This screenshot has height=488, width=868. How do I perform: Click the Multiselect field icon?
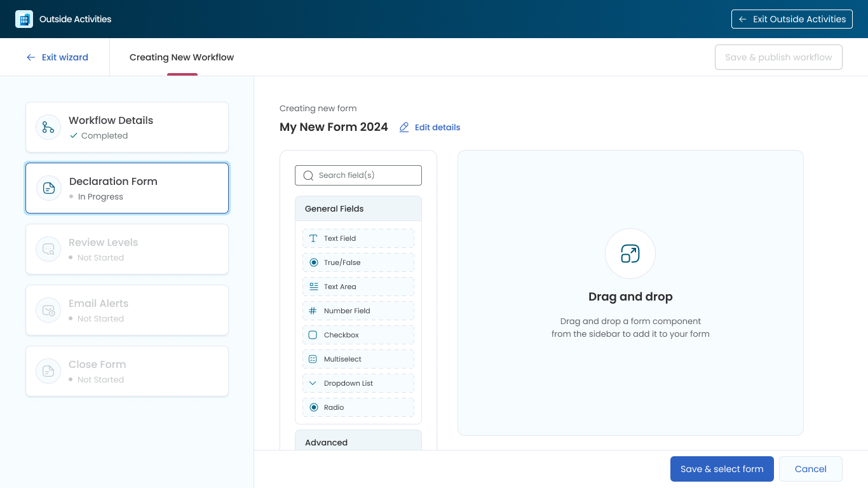point(313,359)
